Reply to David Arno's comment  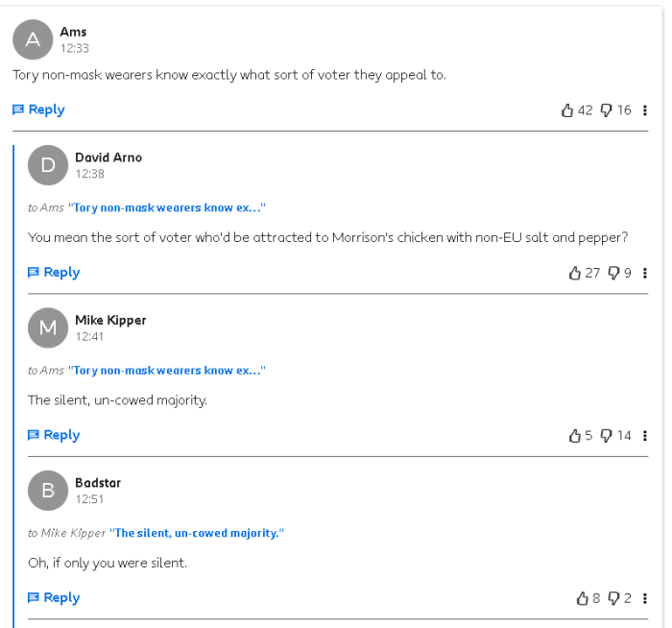54,272
